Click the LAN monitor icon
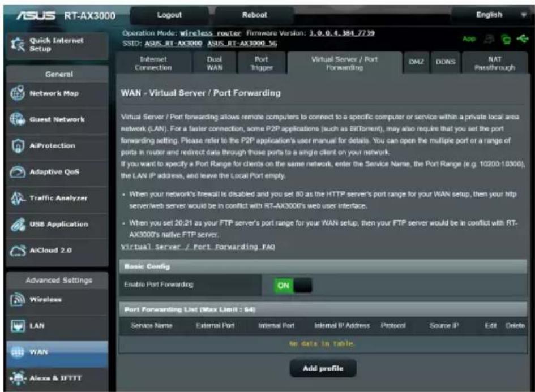 tap(18, 326)
